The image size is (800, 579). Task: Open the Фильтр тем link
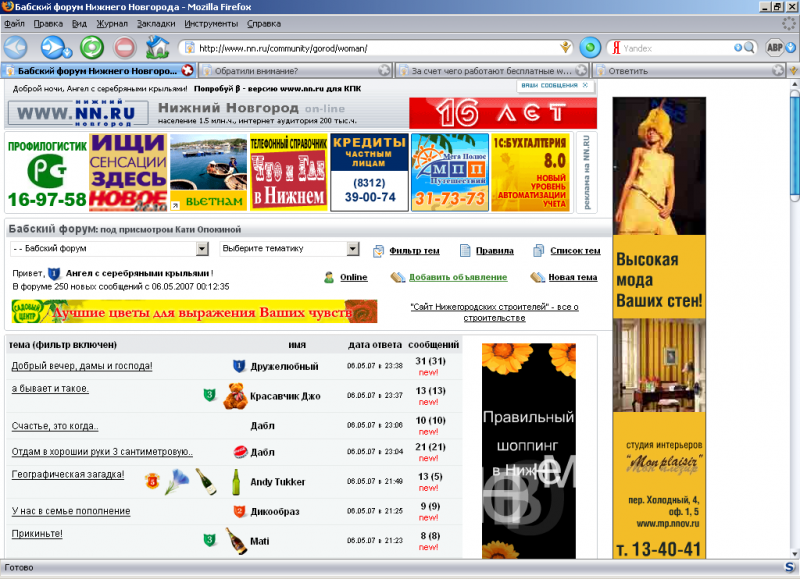pos(414,251)
